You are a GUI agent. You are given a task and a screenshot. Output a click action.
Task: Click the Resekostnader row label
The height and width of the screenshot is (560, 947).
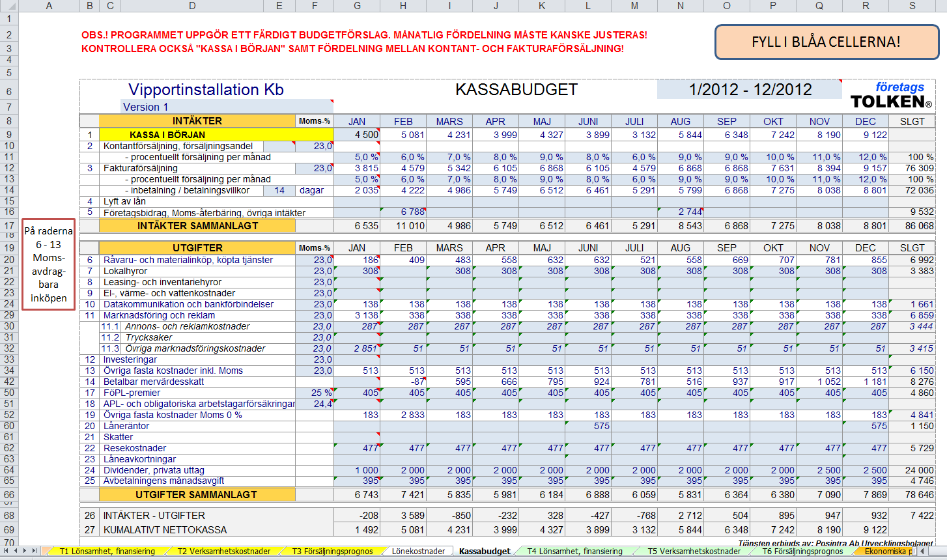pyautogui.click(x=135, y=448)
